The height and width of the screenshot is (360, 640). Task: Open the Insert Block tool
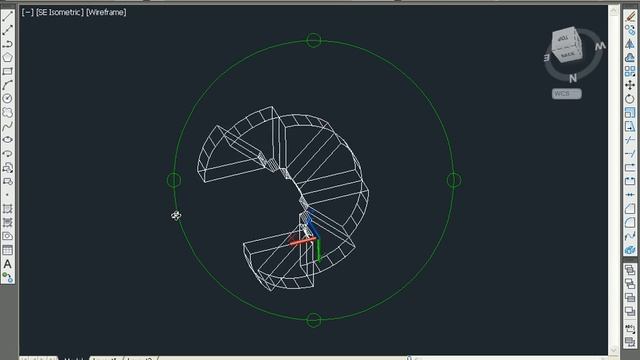[7, 167]
